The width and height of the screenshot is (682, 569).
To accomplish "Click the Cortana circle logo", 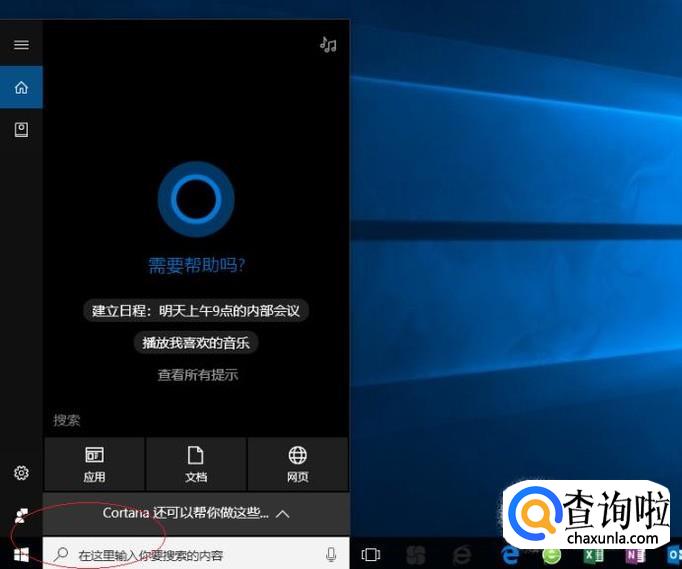I will click(x=196, y=199).
